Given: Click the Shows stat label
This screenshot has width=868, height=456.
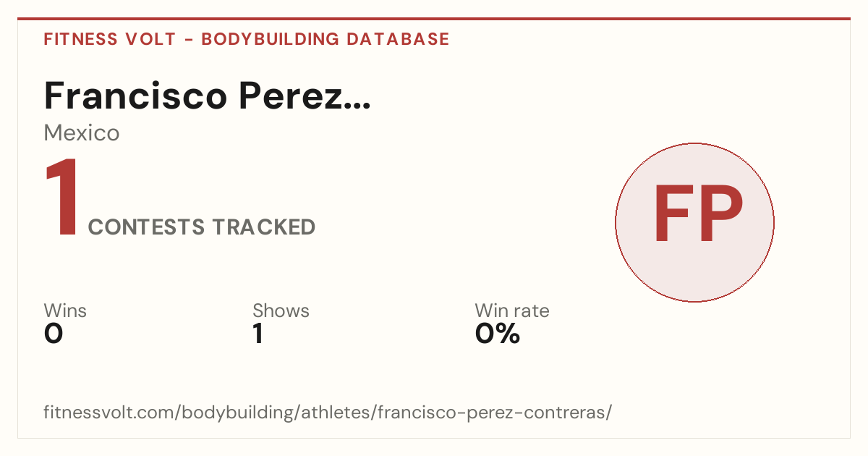Looking at the screenshot, I should 281,311.
